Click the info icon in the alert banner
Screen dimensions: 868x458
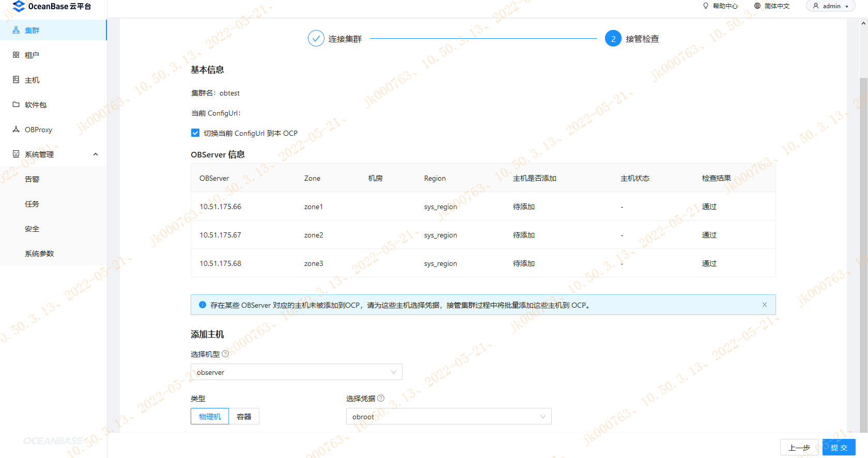click(203, 305)
